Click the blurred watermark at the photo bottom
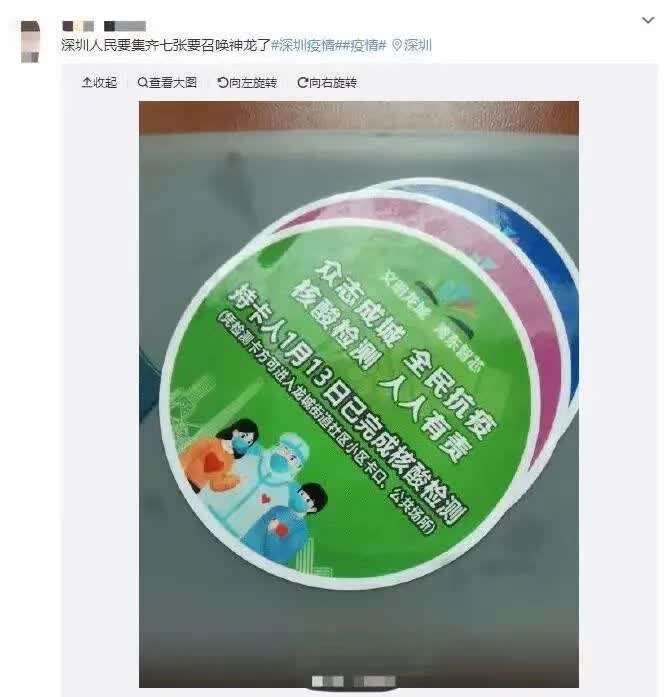The width and height of the screenshot is (668, 697). click(353, 681)
